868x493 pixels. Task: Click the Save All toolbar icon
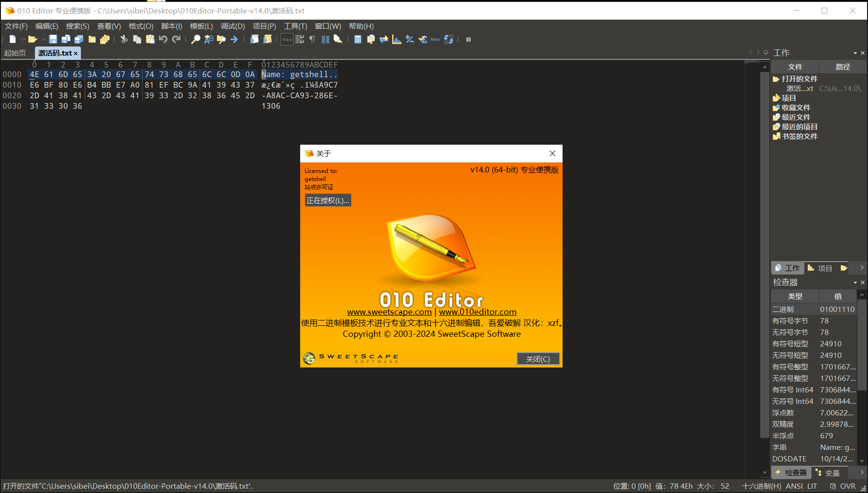pyautogui.click(x=78, y=39)
